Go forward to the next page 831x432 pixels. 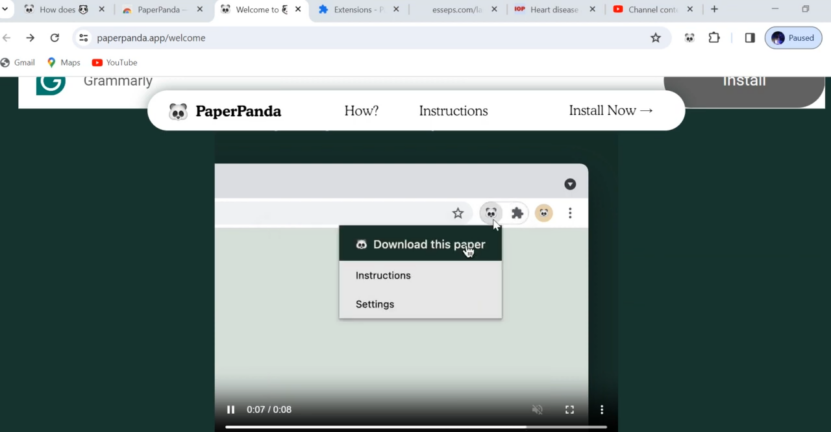[x=30, y=38]
